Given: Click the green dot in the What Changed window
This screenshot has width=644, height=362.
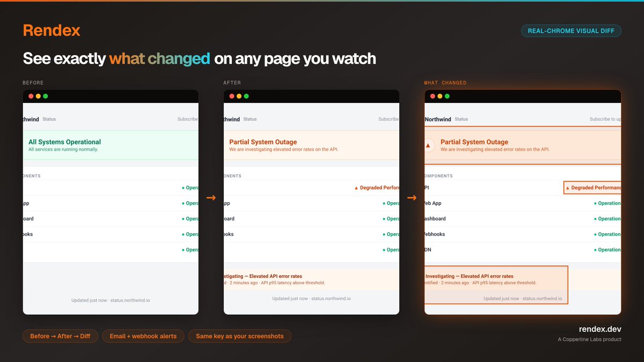Looking at the screenshot, I should [447, 96].
